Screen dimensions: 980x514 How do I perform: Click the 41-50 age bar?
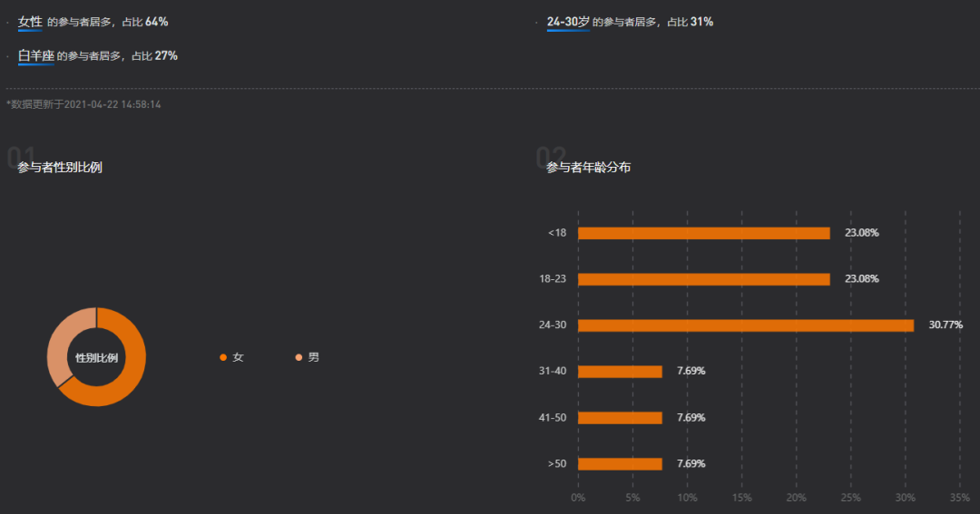pyautogui.click(x=620, y=418)
